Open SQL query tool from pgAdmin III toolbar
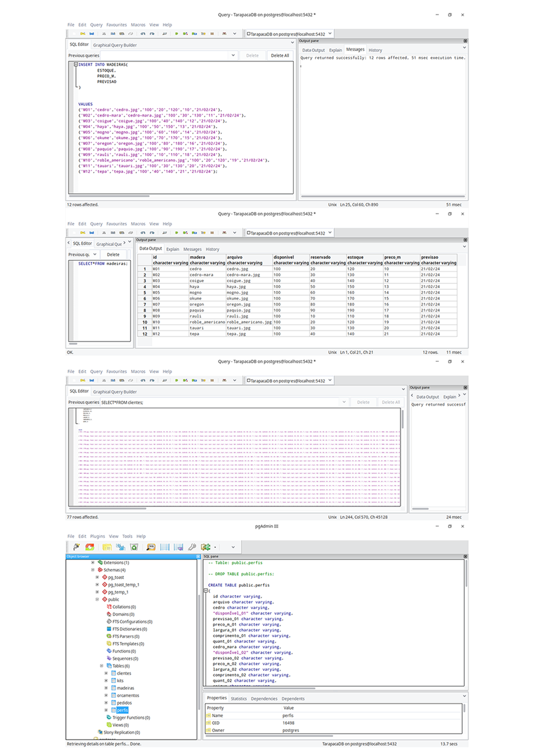Image resolution: width=534 pixels, height=756 pixels. click(151, 547)
